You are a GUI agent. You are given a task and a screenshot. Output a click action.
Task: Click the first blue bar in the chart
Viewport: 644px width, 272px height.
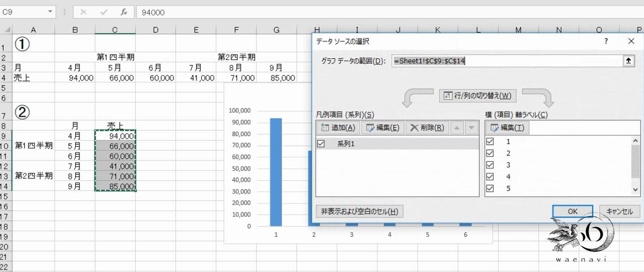[275, 172]
